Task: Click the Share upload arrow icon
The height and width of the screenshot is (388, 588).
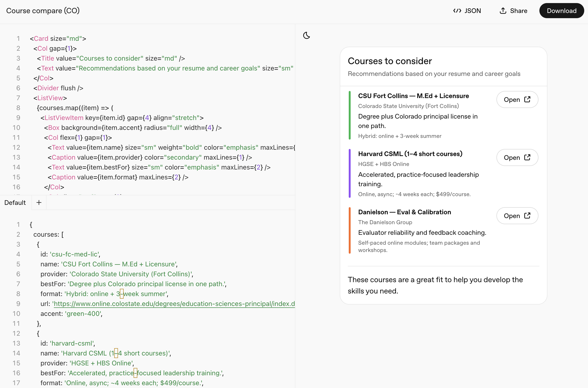Action: pyautogui.click(x=503, y=11)
